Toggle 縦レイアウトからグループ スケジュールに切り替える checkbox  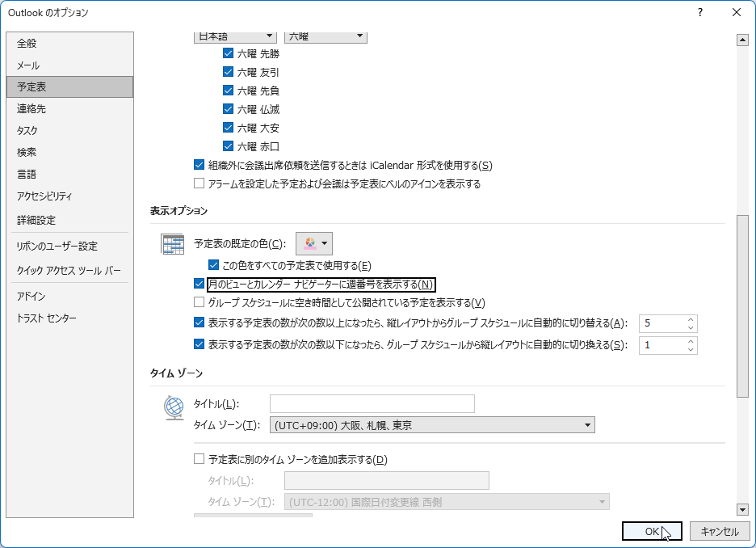tap(199, 322)
